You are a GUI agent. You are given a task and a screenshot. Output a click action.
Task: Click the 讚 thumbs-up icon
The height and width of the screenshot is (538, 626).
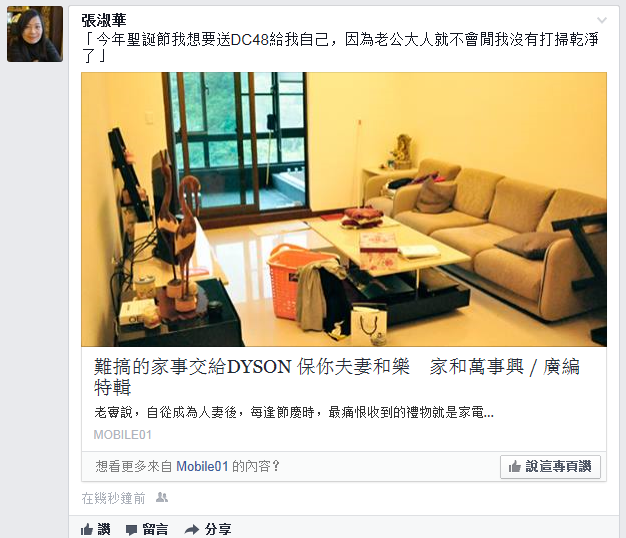(87, 530)
